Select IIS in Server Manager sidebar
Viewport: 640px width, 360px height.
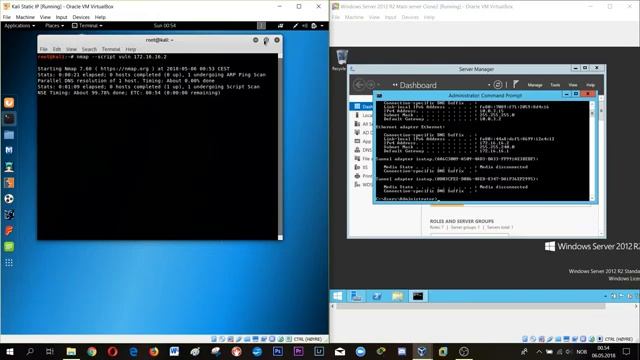(362, 167)
